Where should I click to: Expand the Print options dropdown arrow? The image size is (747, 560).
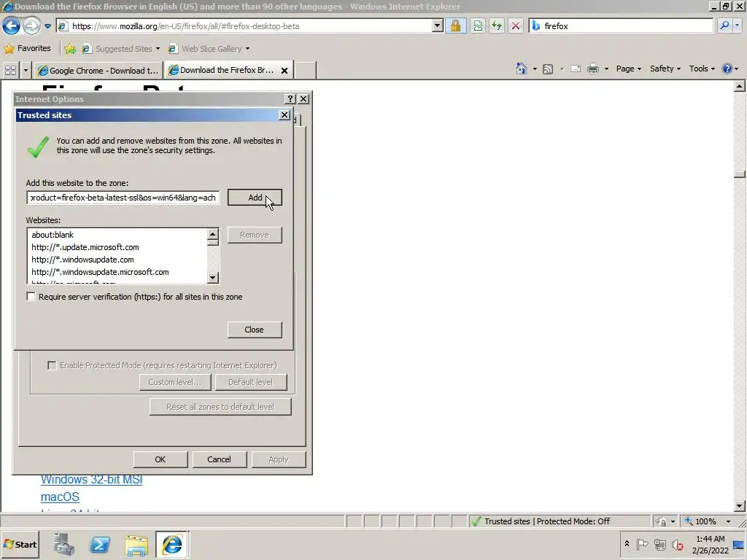pyautogui.click(x=606, y=69)
